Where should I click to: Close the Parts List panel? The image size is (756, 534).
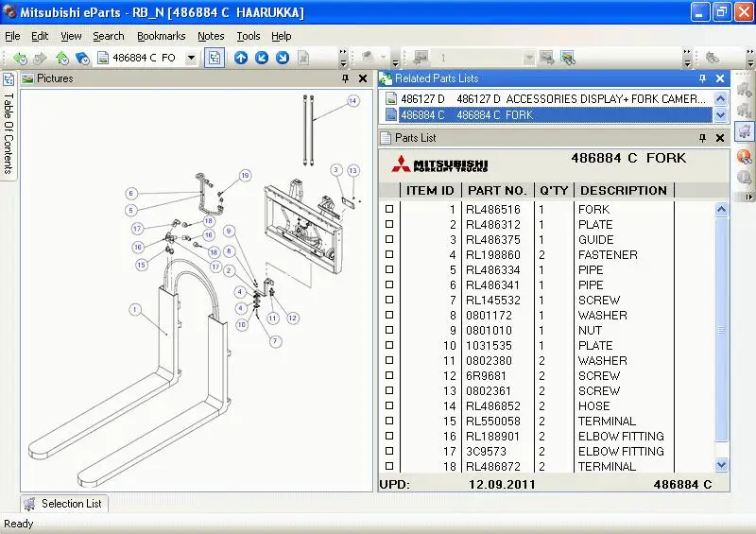click(x=720, y=138)
